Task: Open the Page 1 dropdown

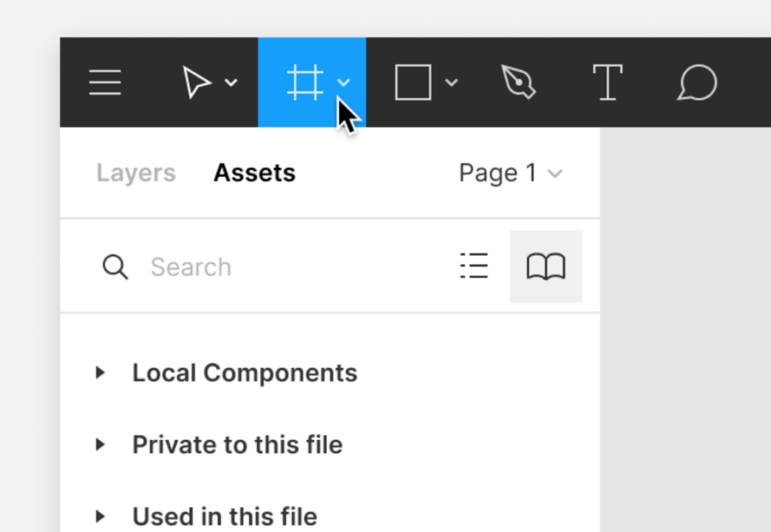Action: (x=510, y=173)
